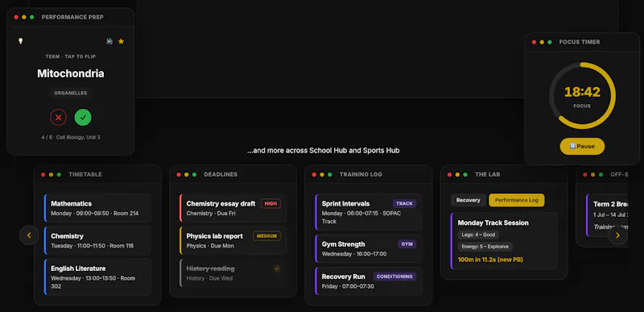Click the CONDITIONING tag on Recovery Run

(x=394, y=277)
